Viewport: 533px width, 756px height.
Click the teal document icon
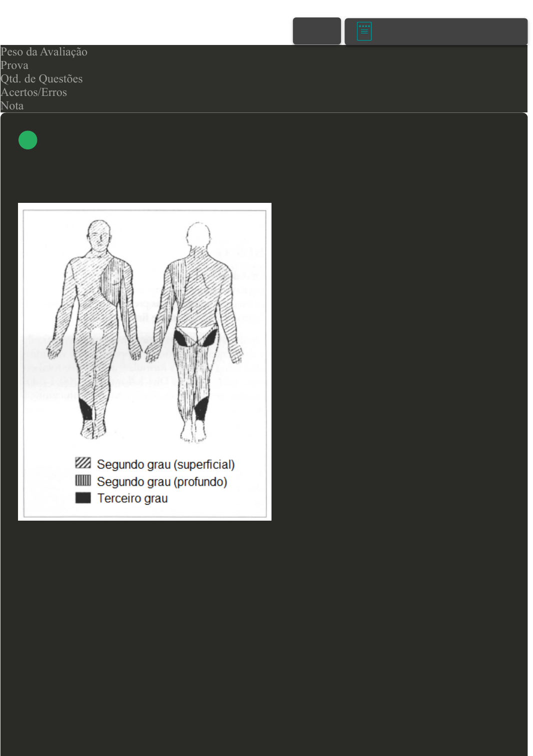364,31
